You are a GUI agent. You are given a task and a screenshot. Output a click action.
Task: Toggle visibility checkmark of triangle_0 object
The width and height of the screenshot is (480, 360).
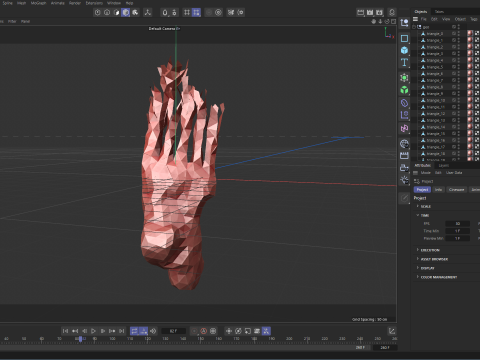coord(454,34)
